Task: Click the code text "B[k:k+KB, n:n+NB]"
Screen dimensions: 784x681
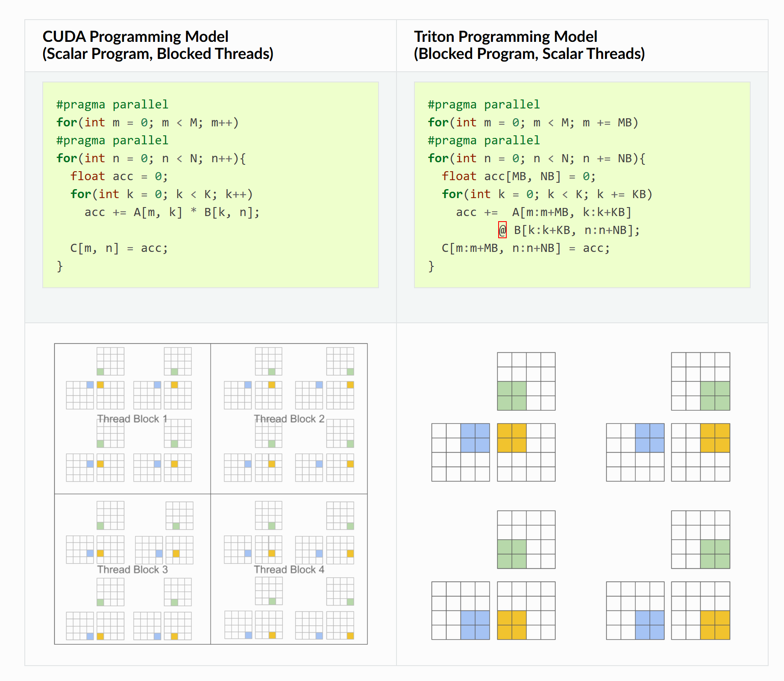Action: pyautogui.click(x=573, y=230)
